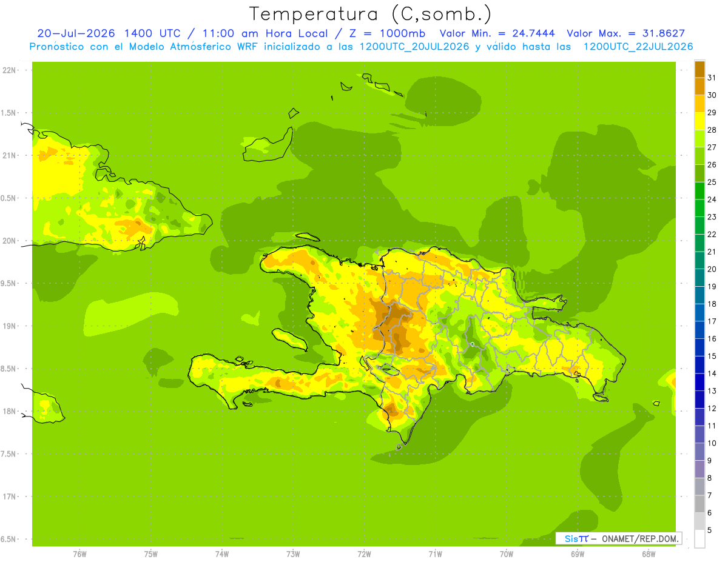The height and width of the screenshot is (562, 728).
Task: Pick the green legend swatch between 26 and 27
Action: click(699, 156)
